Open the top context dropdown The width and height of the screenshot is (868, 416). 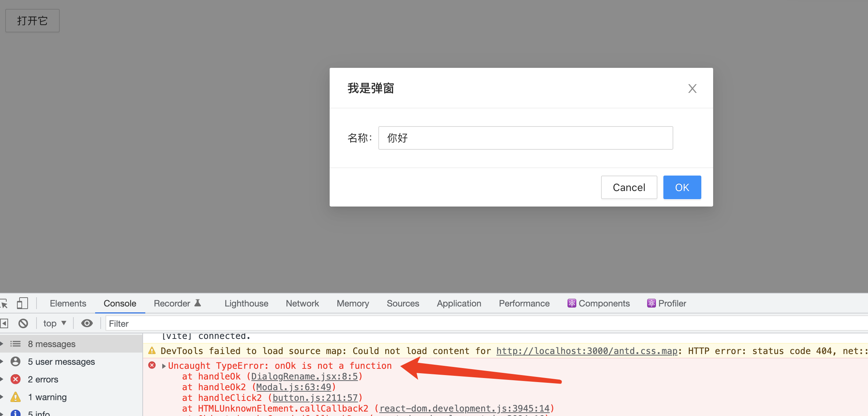click(x=55, y=323)
